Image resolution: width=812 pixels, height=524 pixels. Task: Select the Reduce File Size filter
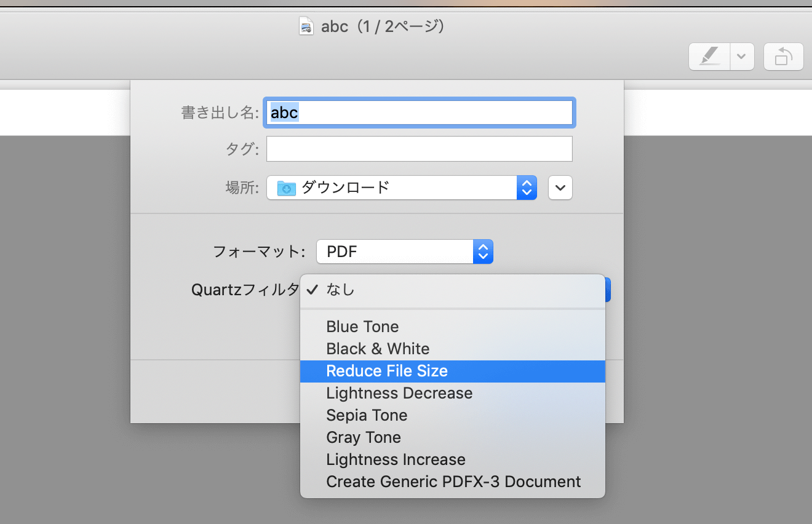[453, 371]
